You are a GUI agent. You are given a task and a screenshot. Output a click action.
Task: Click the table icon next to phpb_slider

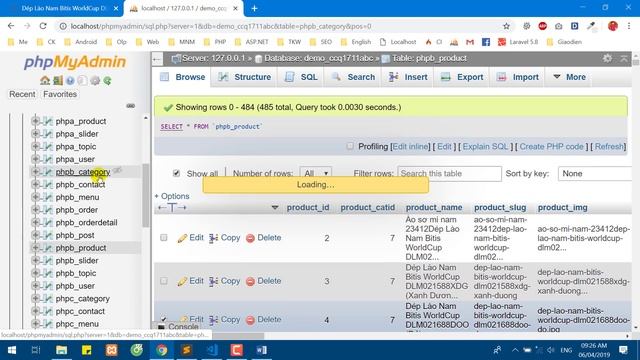coord(48,260)
